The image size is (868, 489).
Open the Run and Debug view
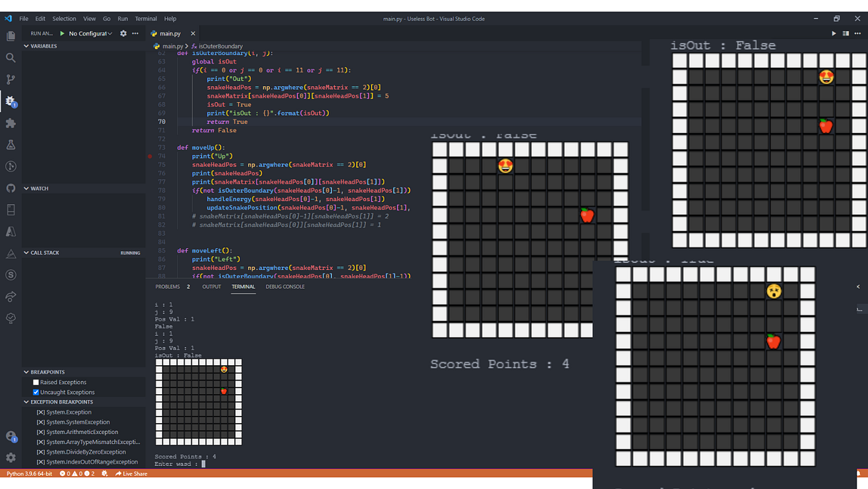[10, 101]
